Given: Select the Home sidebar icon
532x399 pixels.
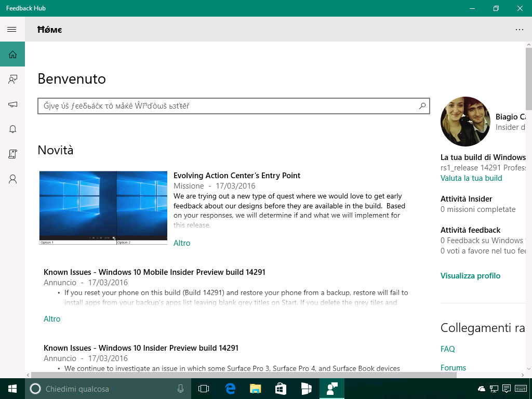Looking at the screenshot, I should point(12,54).
